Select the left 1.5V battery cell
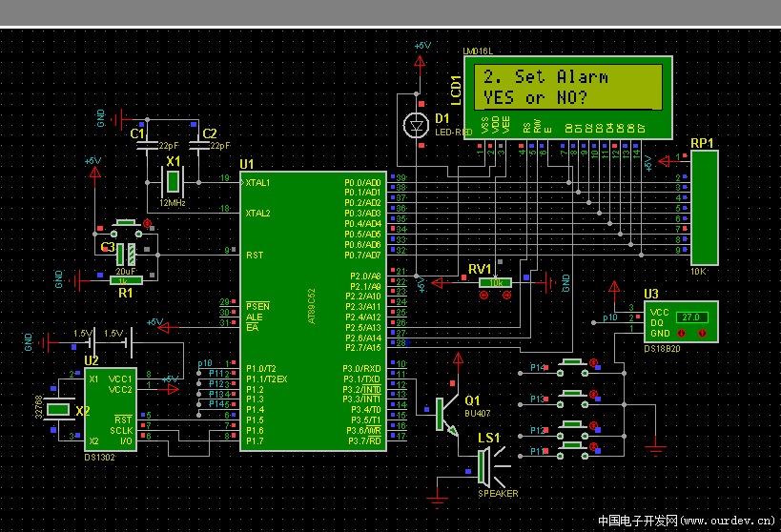 pyautogui.click(x=92, y=342)
